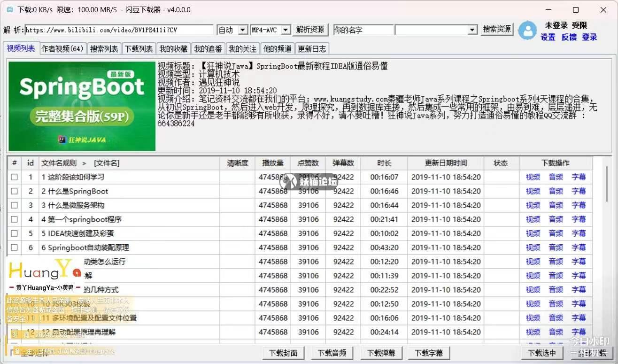
Task: Open the 作者视频(64) tab
Action: [x=62, y=48]
